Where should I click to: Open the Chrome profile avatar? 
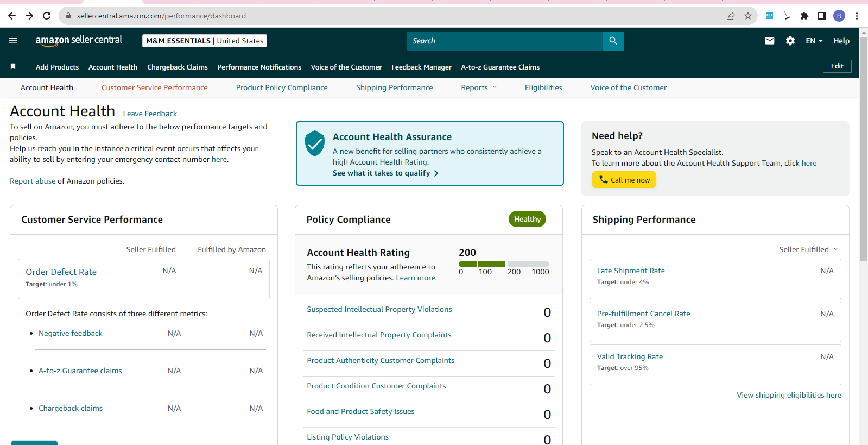point(839,16)
